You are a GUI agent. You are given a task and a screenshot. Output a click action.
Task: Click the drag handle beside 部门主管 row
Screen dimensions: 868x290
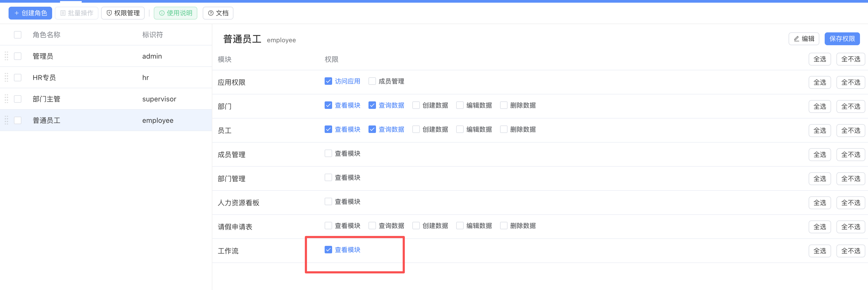(6, 99)
